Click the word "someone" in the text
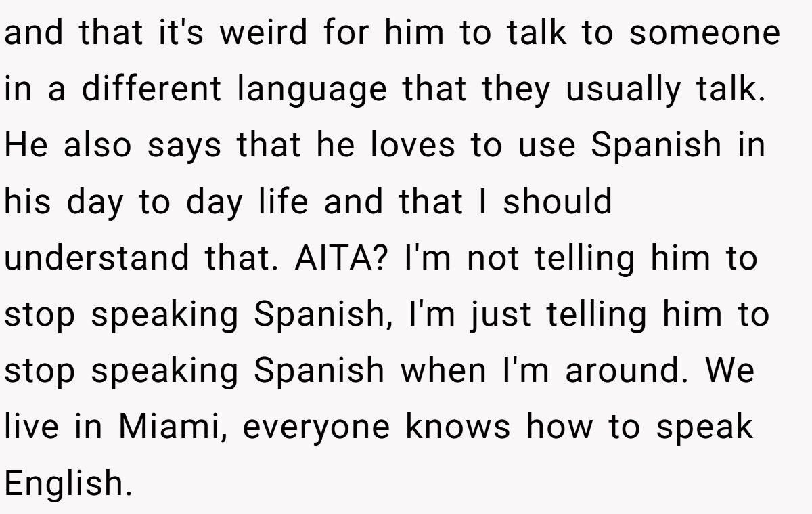 coord(704,34)
